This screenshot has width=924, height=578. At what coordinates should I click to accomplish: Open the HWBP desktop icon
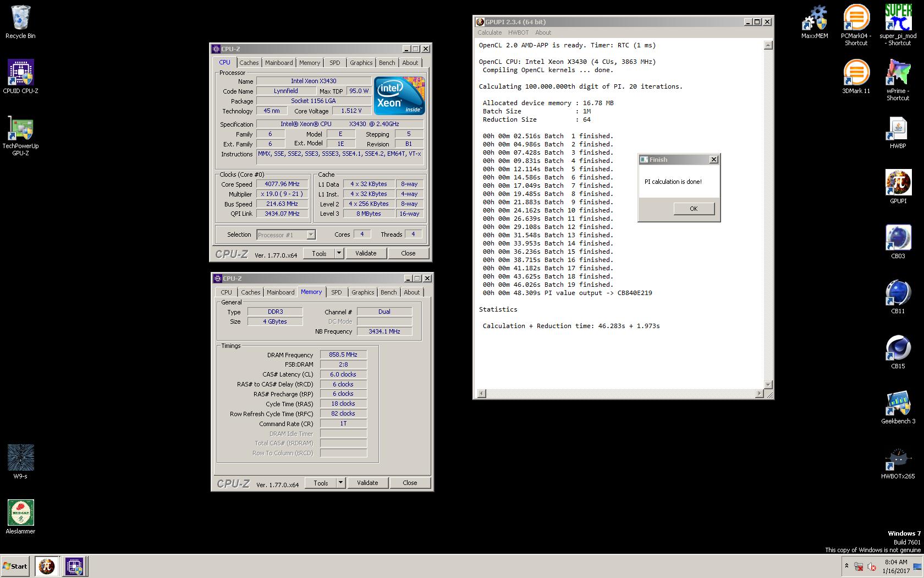898,132
